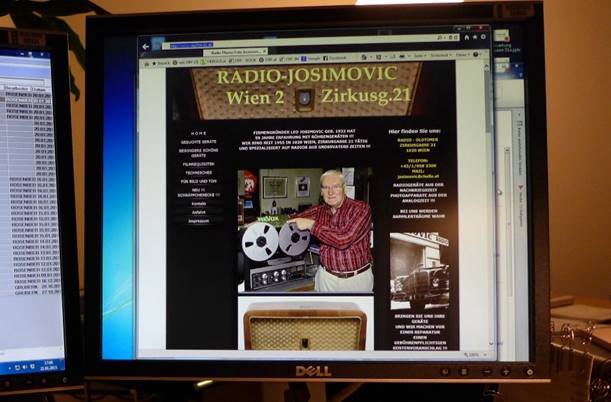Open the Internet Explorer tools gear icon
The height and width of the screenshot is (402, 611).
483,37
